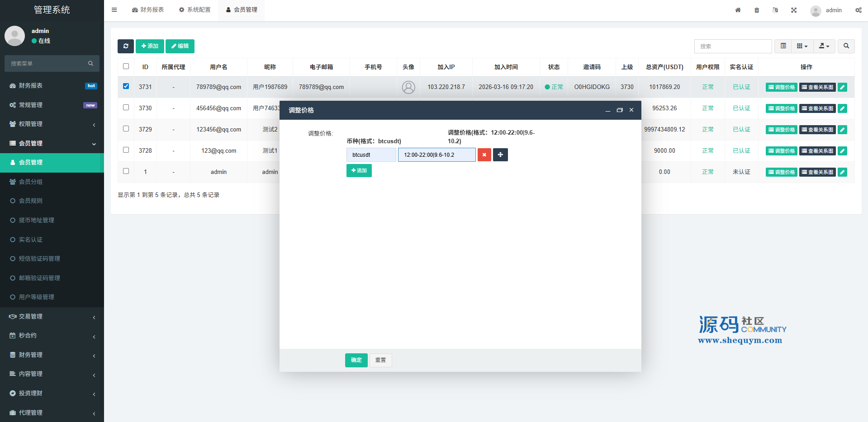
Task: Click the trash icon in top bar
Action: [757, 10]
